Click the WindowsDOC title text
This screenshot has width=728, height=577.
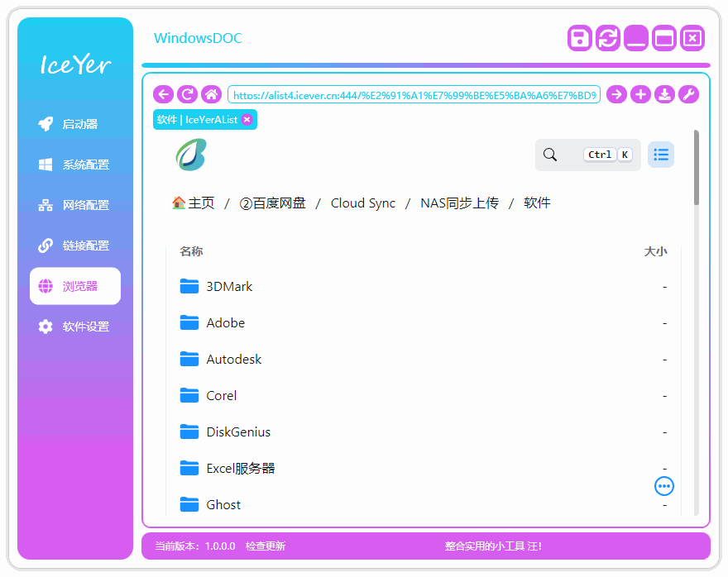click(198, 38)
